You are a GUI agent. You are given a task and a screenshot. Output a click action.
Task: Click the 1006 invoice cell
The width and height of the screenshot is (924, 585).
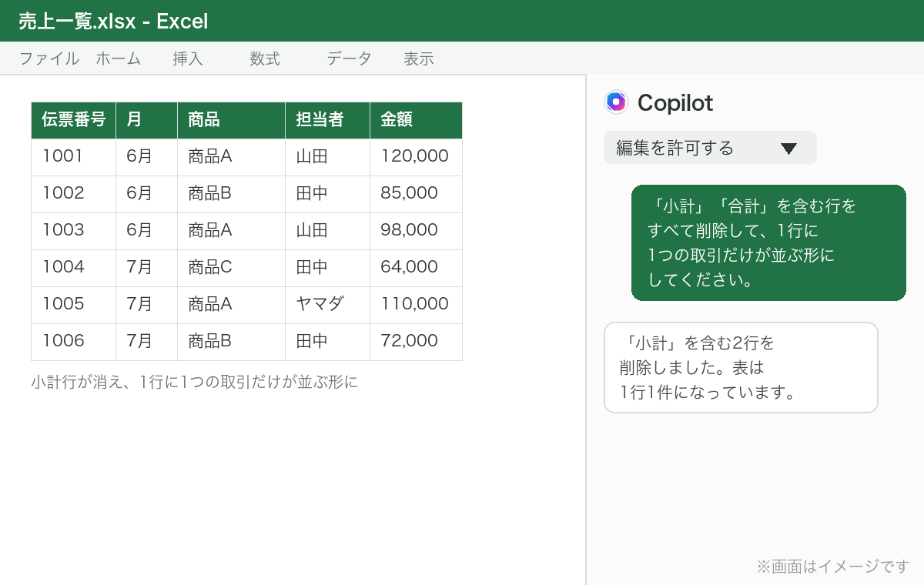coord(74,342)
